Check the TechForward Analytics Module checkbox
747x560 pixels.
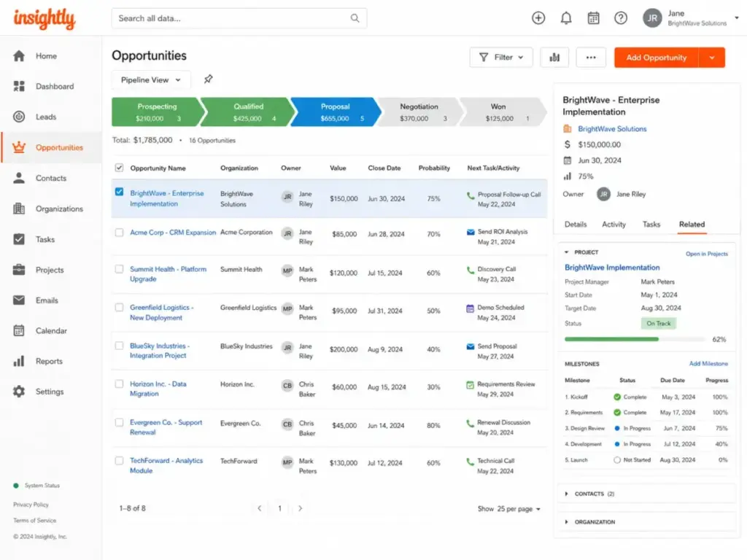tap(119, 461)
